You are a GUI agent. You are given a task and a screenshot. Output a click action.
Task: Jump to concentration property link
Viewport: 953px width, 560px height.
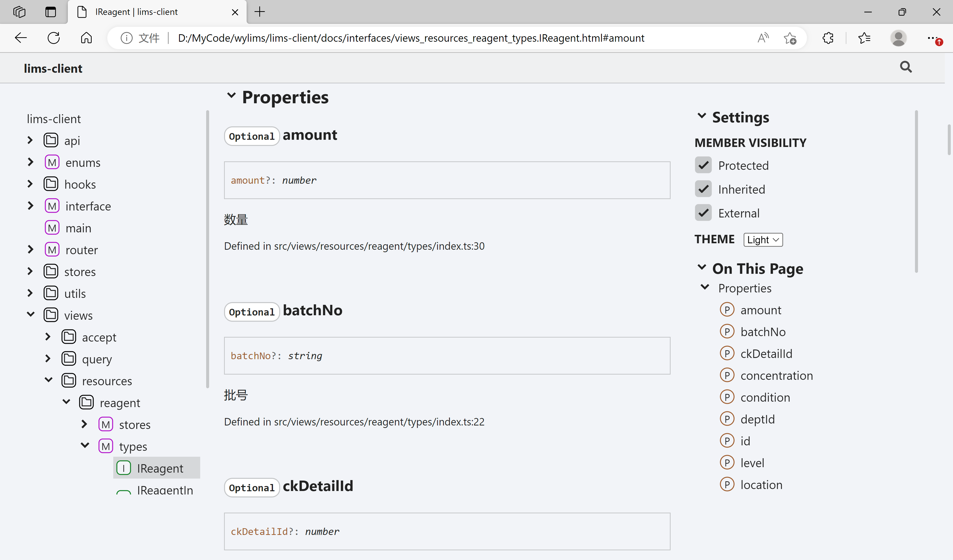pyautogui.click(x=776, y=376)
